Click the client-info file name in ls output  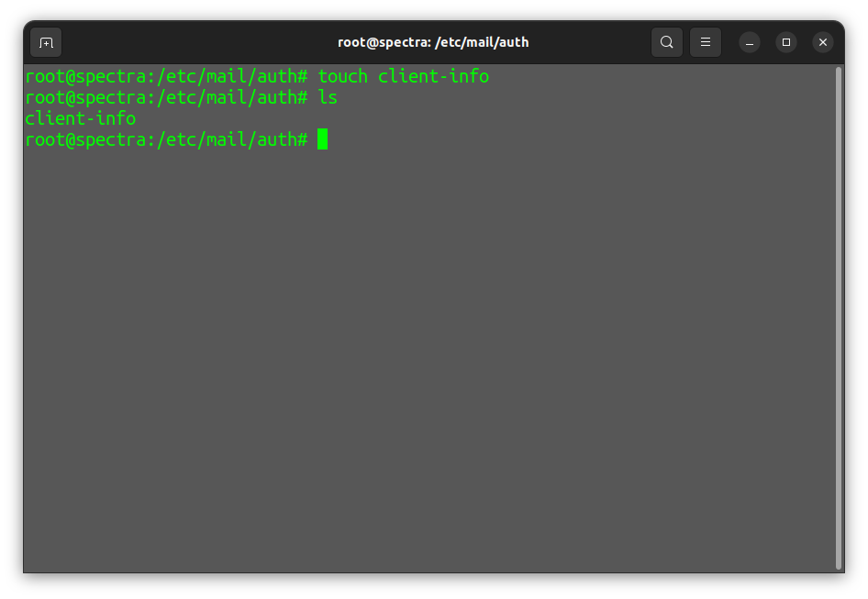click(81, 118)
